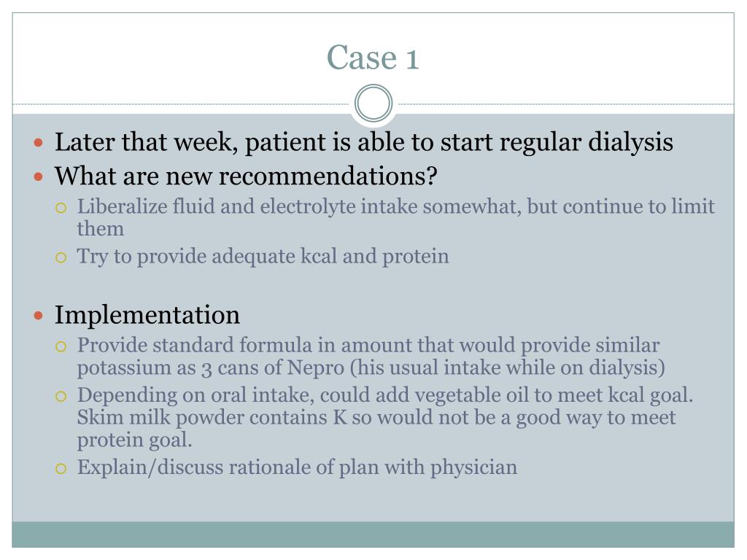This screenshot has width=747, height=560.
Task: Click the orange bullet beside 'Implementation'
Action: pos(39,315)
